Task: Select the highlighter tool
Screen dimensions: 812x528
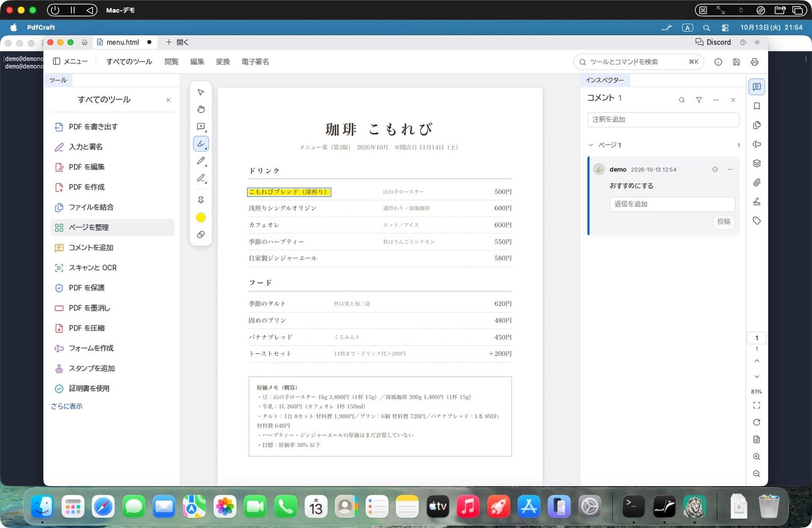Action: click(201, 144)
